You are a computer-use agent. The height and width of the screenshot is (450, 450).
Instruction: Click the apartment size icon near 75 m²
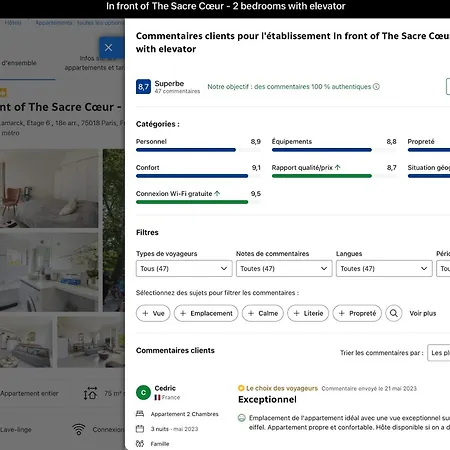click(x=90, y=393)
